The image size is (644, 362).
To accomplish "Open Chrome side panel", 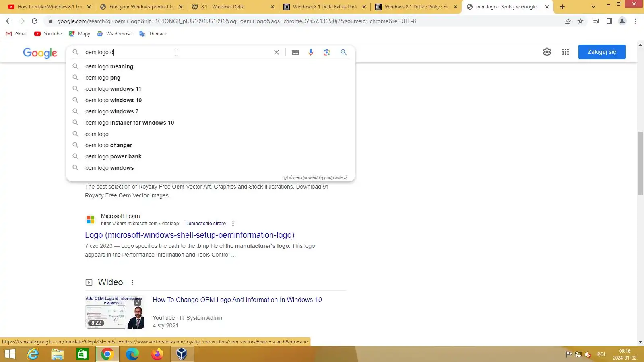I will click(x=609, y=21).
